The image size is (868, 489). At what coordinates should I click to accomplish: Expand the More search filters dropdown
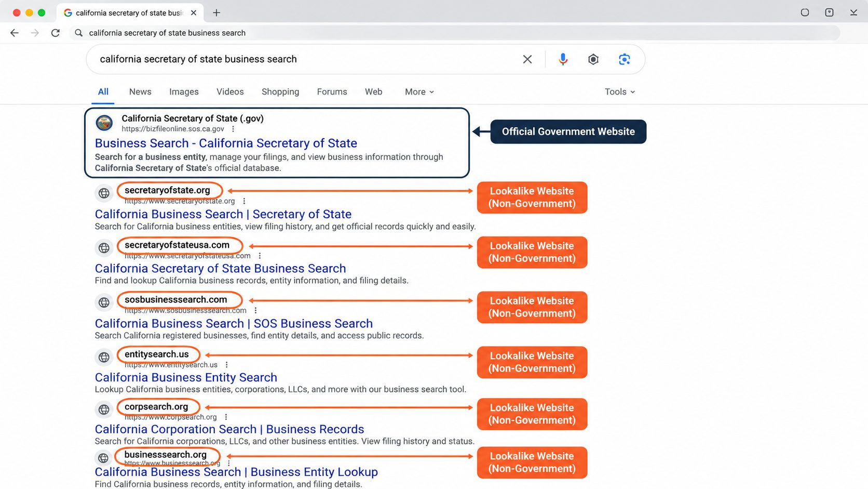pyautogui.click(x=419, y=92)
